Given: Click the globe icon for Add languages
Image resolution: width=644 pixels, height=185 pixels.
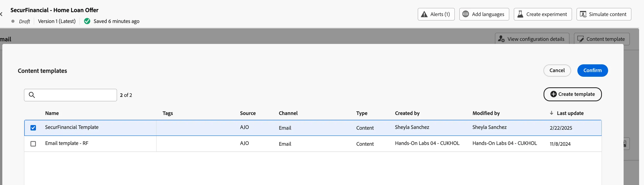Looking at the screenshot, I should point(466,14).
